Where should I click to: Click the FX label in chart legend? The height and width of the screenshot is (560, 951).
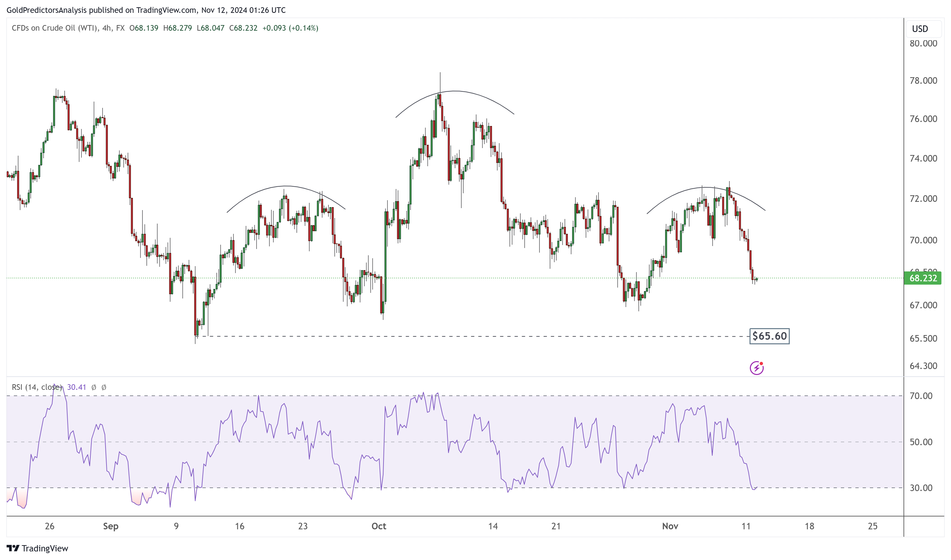tap(120, 28)
